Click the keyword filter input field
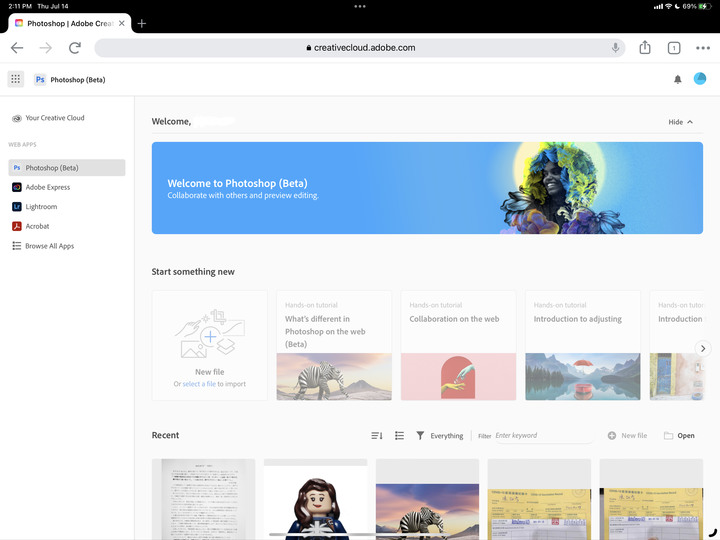The height and width of the screenshot is (540, 720). pyautogui.click(x=543, y=435)
